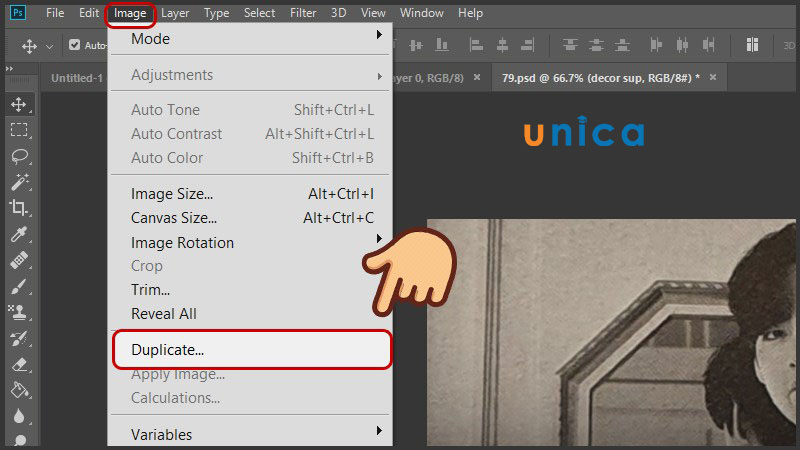The width and height of the screenshot is (800, 450).
Task: Expand the Mode submenu
Action: pyautogui.click(x=250, y=39)
